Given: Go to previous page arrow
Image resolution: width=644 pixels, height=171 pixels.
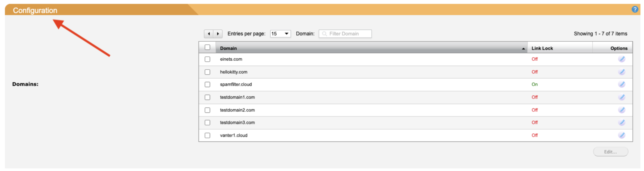Looking at the screenshot, I should tap(209, 34).
